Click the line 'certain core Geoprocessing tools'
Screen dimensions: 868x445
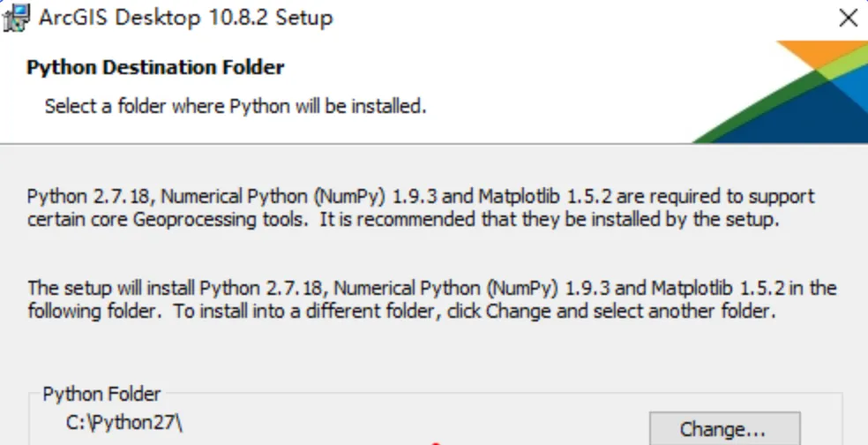(403, 220)
